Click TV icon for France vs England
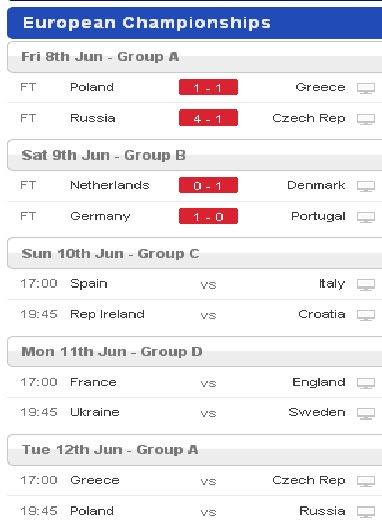 [366, 383]
